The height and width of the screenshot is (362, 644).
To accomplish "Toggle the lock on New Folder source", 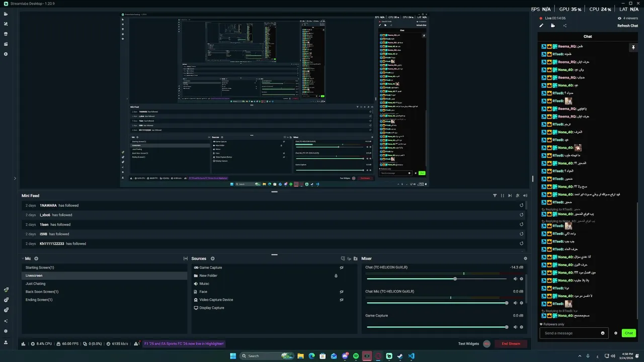I will [x=336, y=276].
